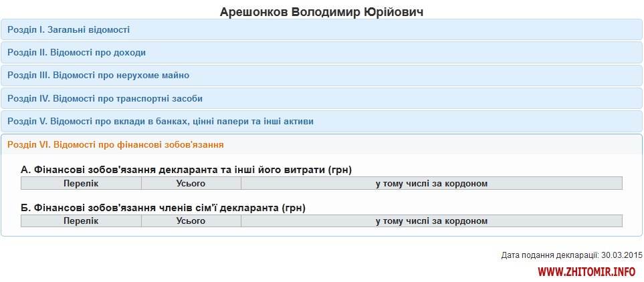Show Розділ IV. Відомості про транспортні засоби
644x282 pixels.
(104, 98)
